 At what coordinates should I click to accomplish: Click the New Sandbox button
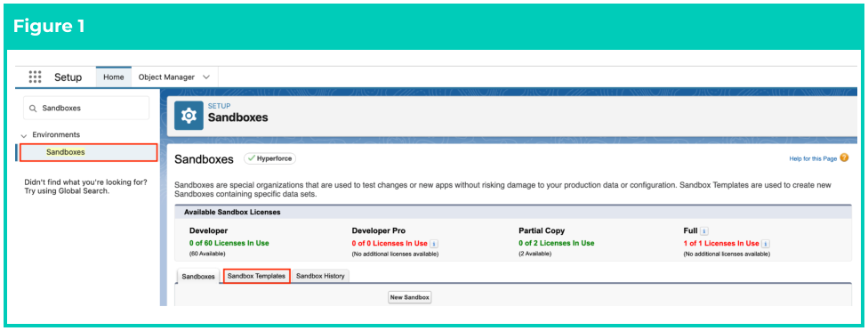pos(410,297)
